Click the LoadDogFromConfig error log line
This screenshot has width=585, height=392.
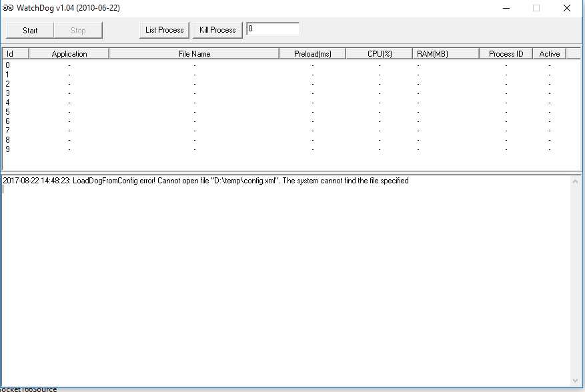[x=205, y=181]
